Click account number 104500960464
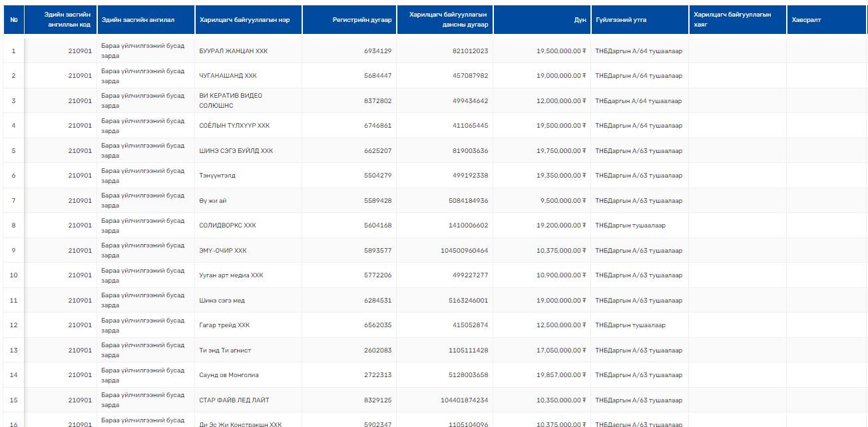 (x=464, y=251)
